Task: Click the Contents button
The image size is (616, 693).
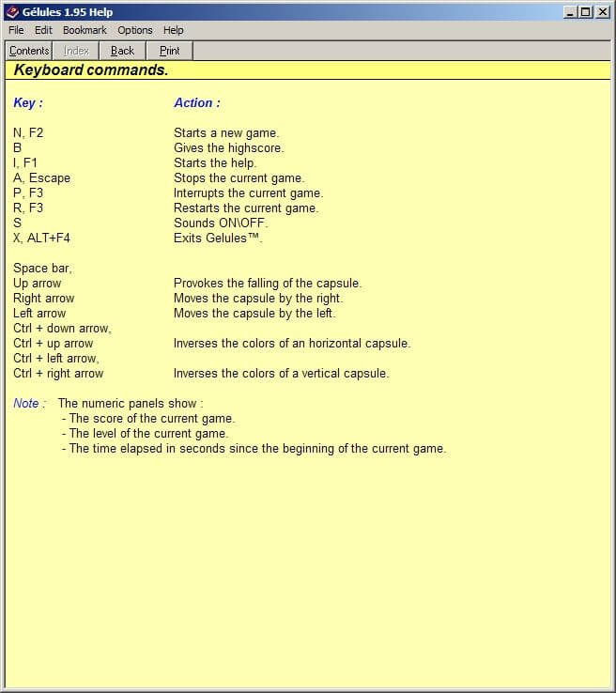Action: pyautogui.click(x=29, y=51)
